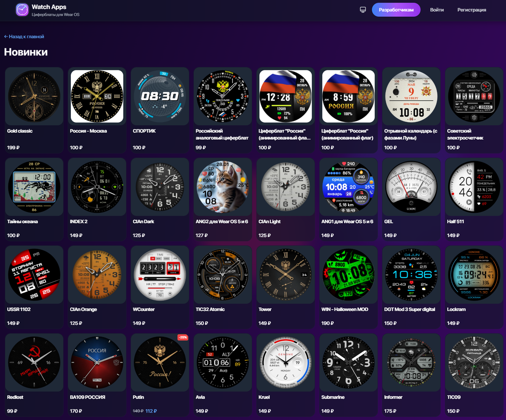Image resolution: width=506 pixels, height=420 pixels.
Task: Select the BA109 РОССИЯ watch face thumbnail
Action: (97, 363)
